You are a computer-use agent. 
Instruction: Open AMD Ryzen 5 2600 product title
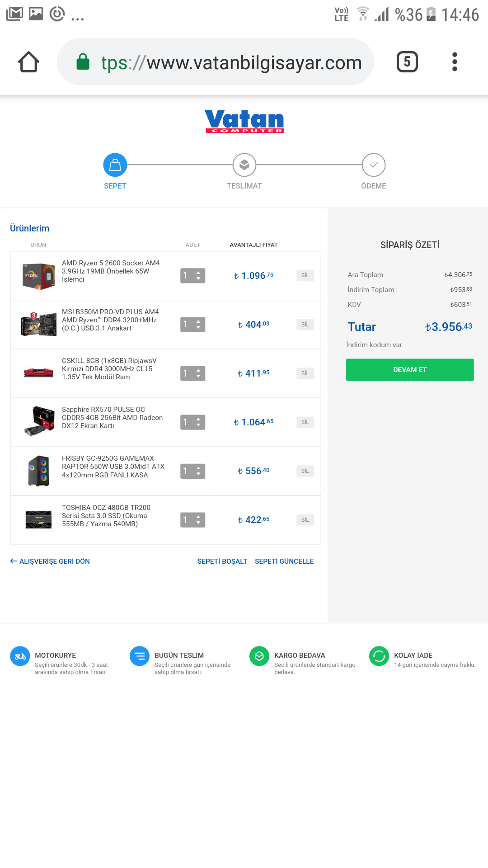tap(111, 271)
